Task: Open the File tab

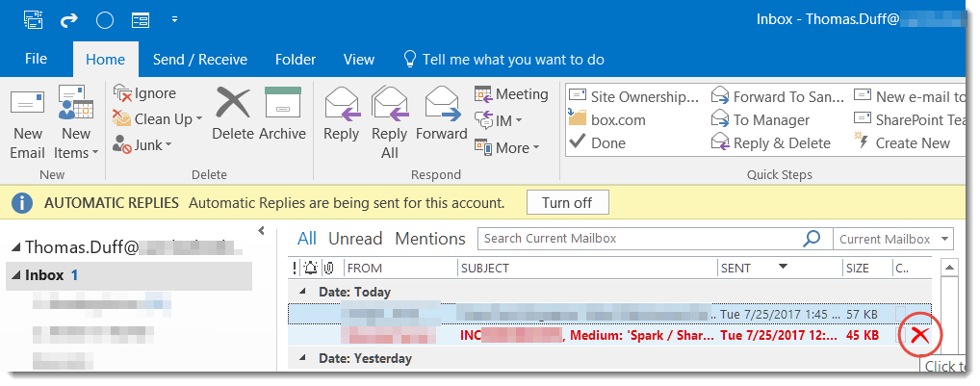Action: [x=36, y=59]
